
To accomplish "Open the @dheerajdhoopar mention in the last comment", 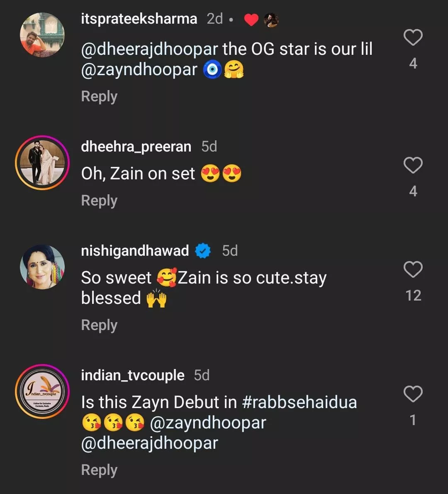I will [149, 443].
